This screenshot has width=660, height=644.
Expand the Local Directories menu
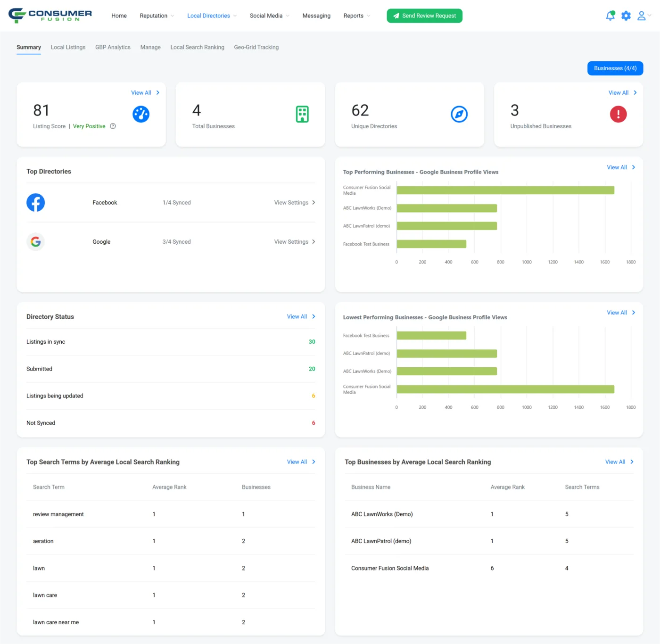(212, 16)
